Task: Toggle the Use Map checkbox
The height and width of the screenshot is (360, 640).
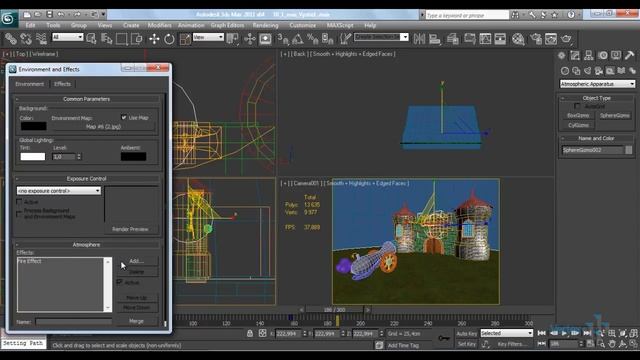Action: pyautogui.click(x=124, y=118)
